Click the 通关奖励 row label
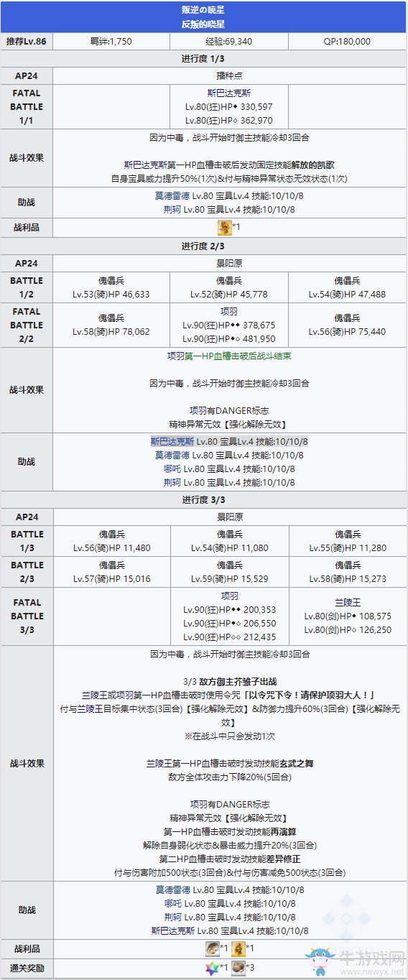This screenshot has height=980, width=408. [x=27, y=968]
